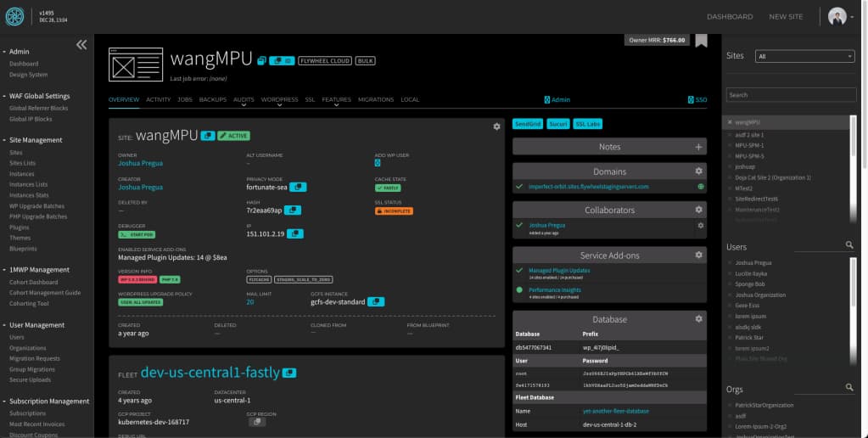Open the imperfect-orbit staging domain link
The image size is (868, 438).
[x=589, y=187]
